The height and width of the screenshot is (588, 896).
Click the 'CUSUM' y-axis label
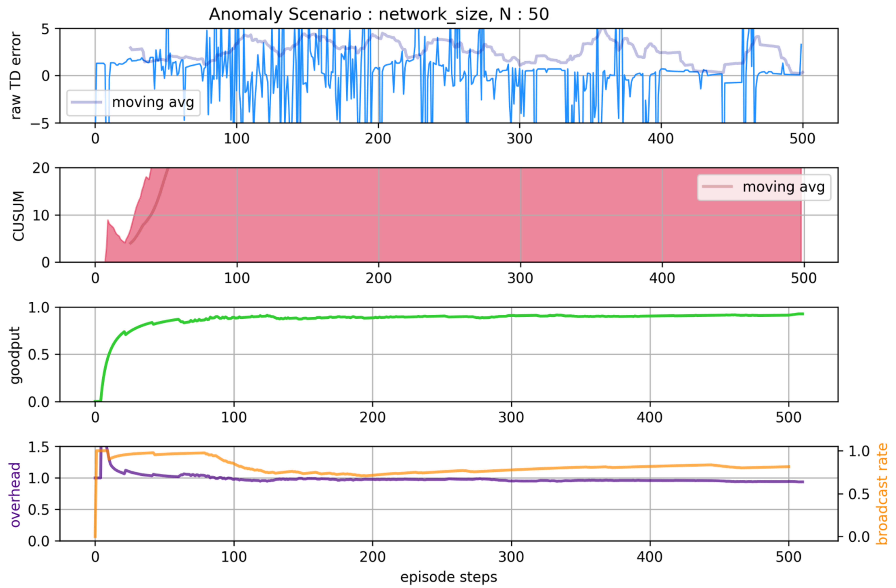pyautogui.click(x=18, y=216)
